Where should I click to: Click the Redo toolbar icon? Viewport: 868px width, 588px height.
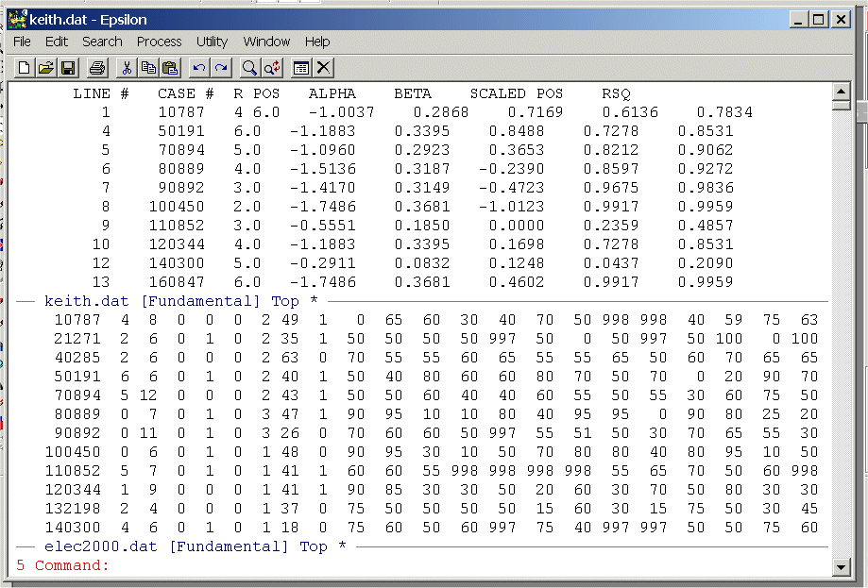[220, 67]
